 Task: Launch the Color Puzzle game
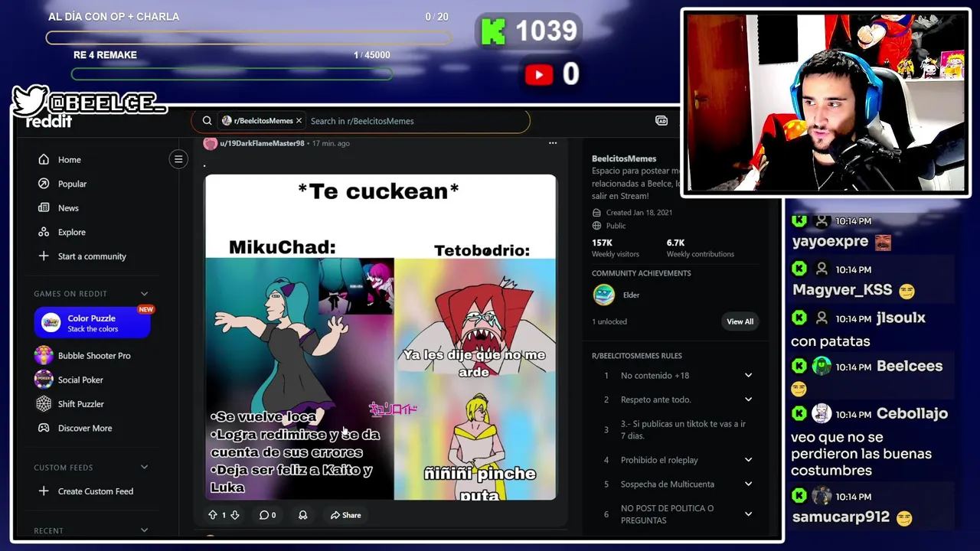coord(93,322)
